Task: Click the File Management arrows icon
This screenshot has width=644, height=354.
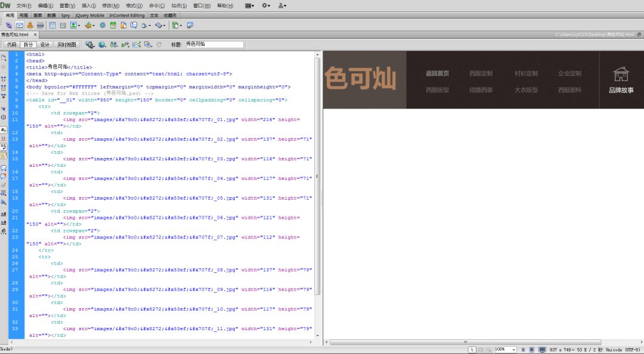Action: pyautogui.click(x=113, y=45)
